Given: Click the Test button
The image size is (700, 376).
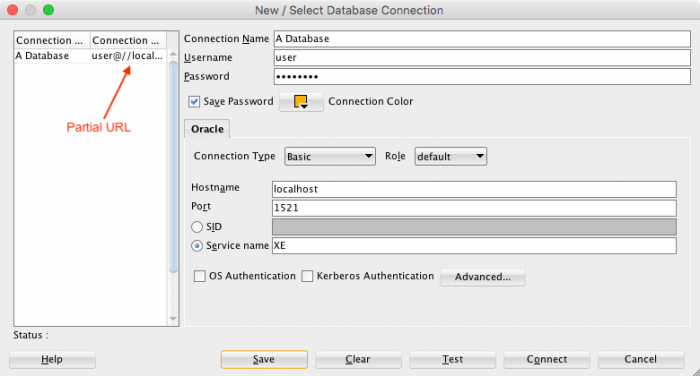Looking at the screenshot, I should 452,359.
